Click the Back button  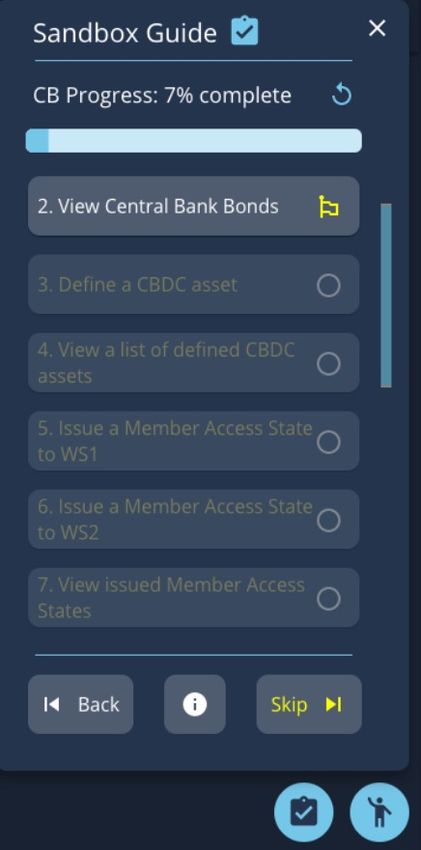(x=81, y=704)
